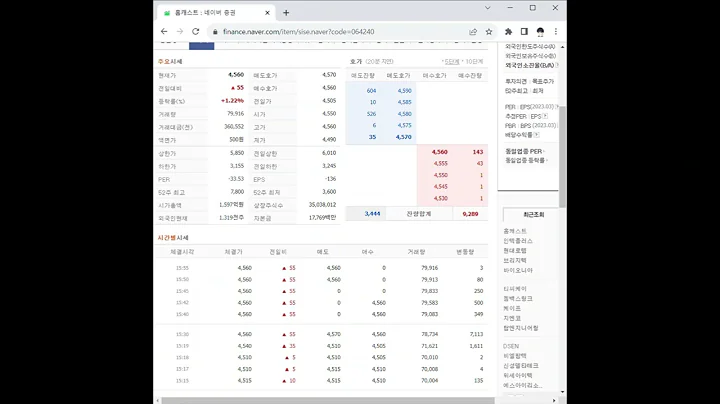Switch order book to 10단계 view
The height and width of the screenshot is (404, 720).
(x=474, y=62)
